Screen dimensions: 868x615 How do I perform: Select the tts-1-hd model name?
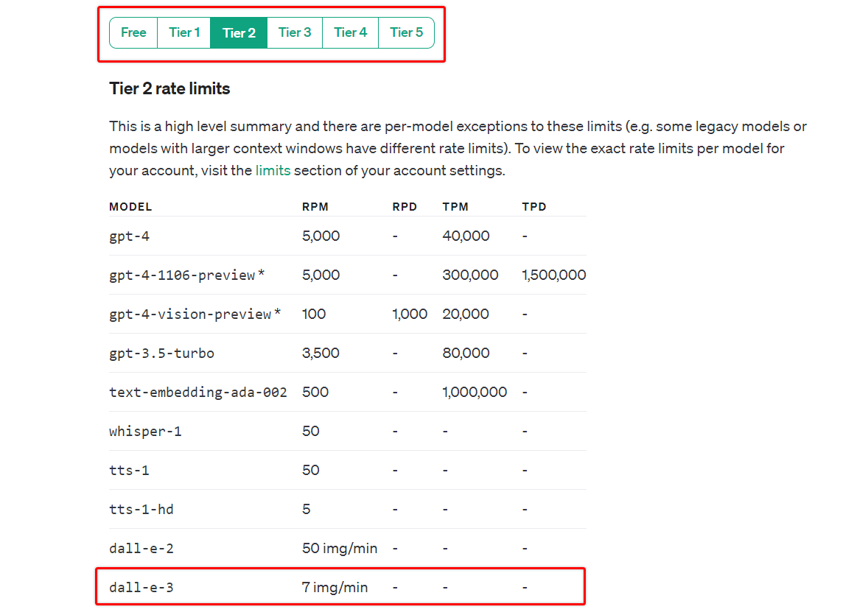[141, 509]
